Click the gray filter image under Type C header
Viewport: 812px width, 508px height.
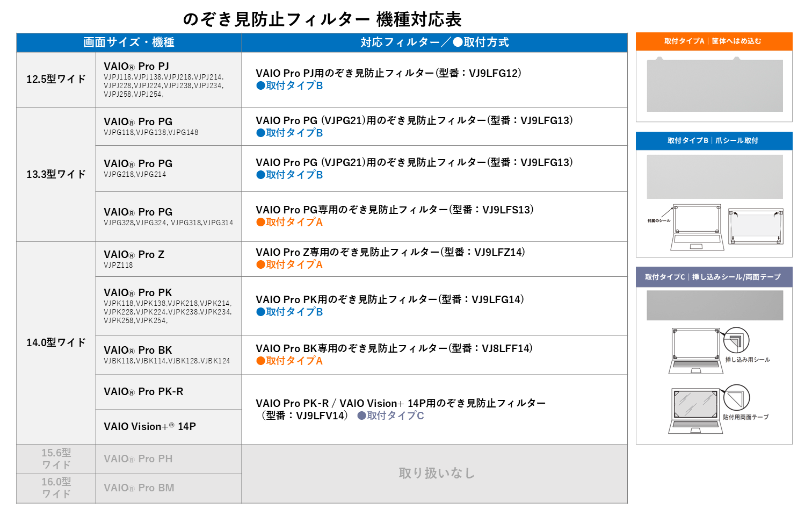tap(714, 305)
